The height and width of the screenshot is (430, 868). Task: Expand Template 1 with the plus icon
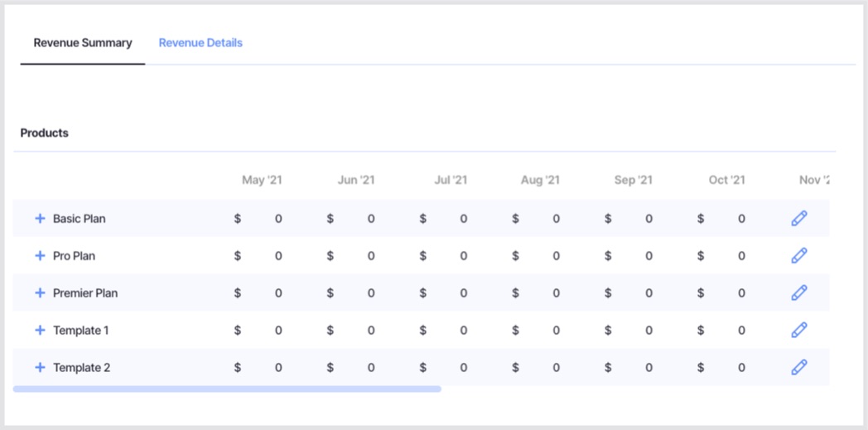(40, 331)
